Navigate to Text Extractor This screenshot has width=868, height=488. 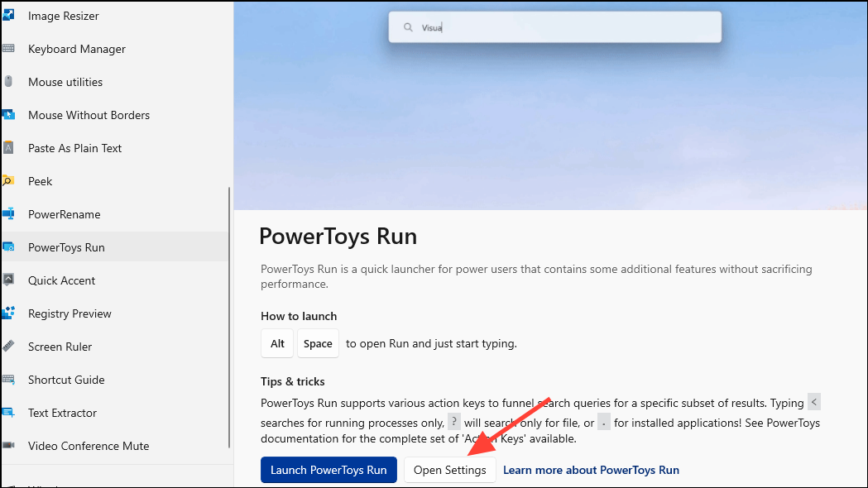[115, 413]
